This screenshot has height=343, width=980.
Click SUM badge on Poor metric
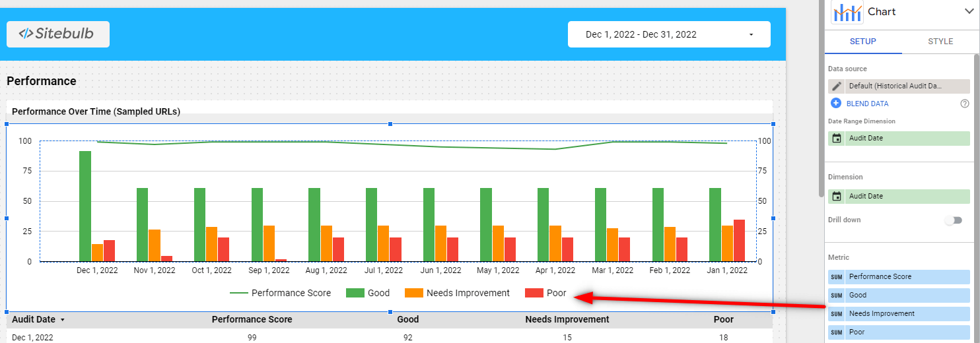pyautogui.click(x=837, y=332)
